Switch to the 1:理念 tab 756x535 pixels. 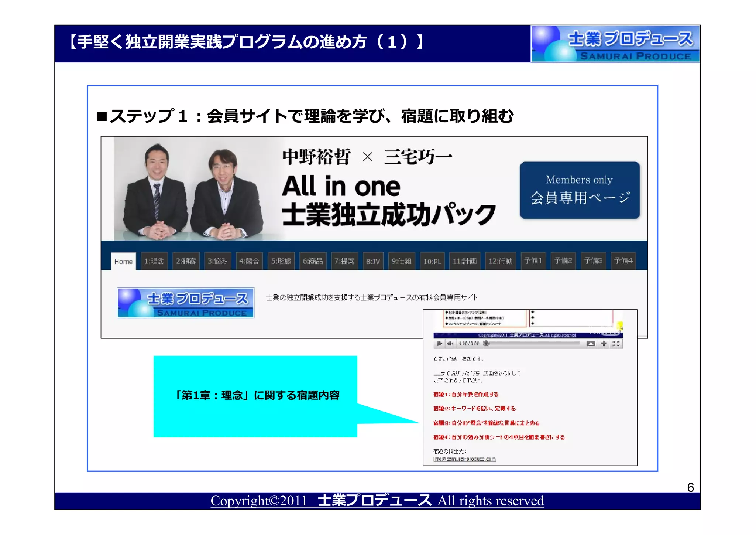click(154, 261)
